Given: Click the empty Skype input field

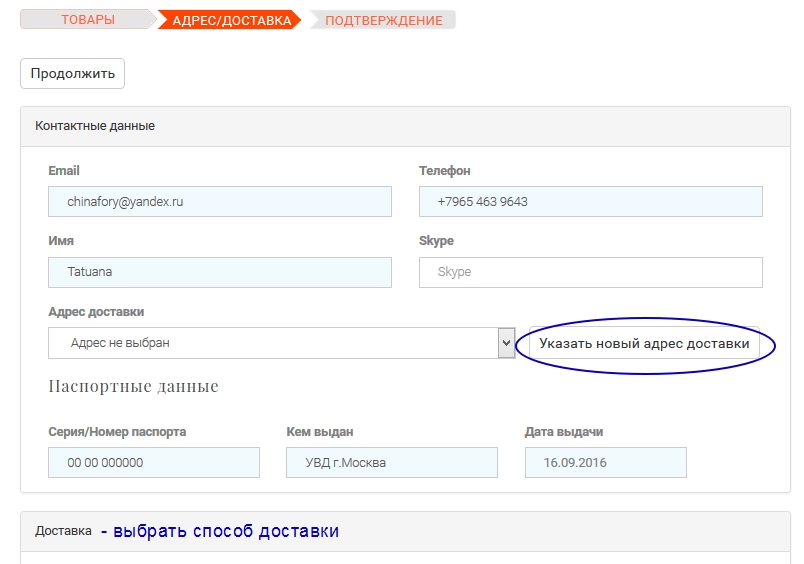Looking at the screenshot, I should (x=591, y=272).
